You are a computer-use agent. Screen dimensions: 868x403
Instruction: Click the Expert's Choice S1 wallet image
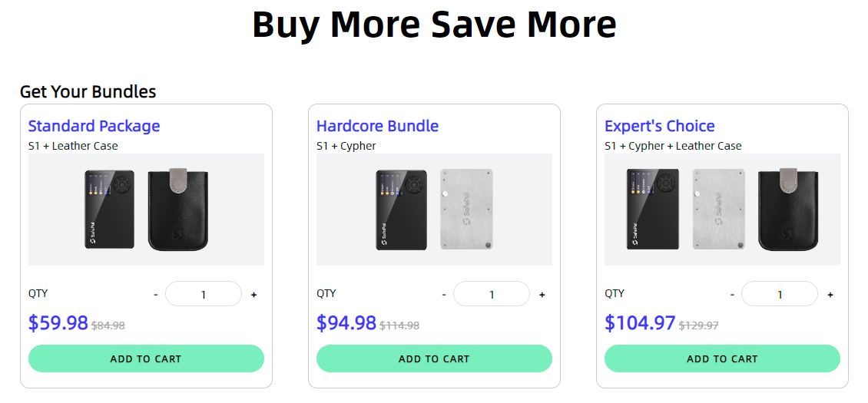click(652, 210)
